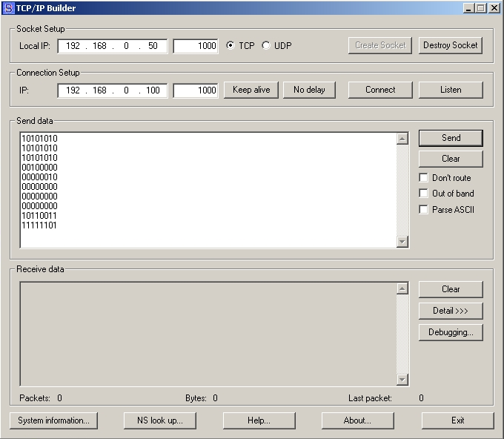Close the TCP/IP Builder window
The image size is (504, 439).
click(x=494, y=8)
